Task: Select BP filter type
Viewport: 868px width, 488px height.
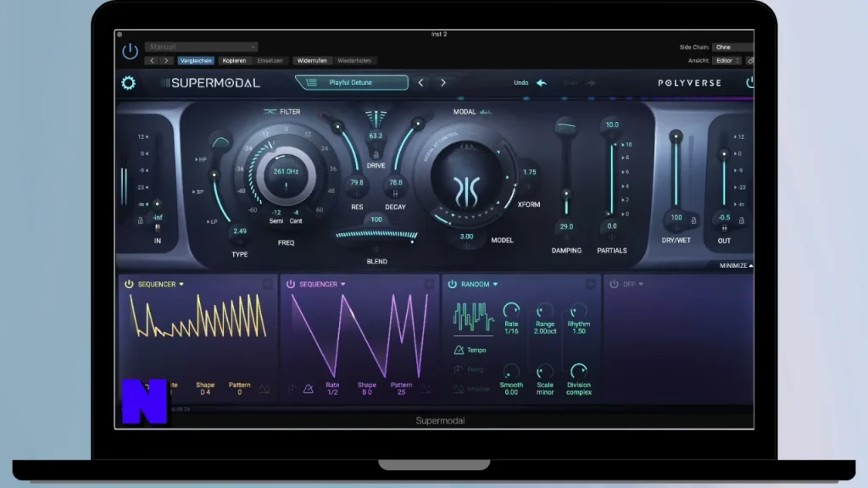Action: pos(198,192)
